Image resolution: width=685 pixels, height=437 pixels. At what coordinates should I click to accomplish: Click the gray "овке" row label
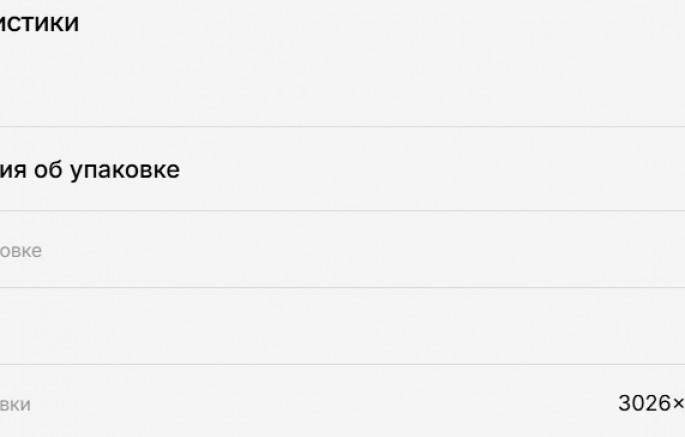point(21,251)
